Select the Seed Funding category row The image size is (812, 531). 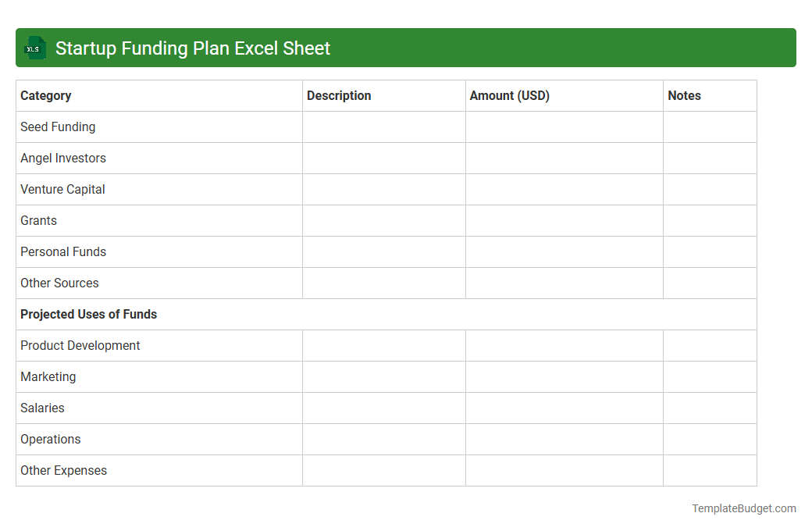pyautogui.click(x=58, y=127)
